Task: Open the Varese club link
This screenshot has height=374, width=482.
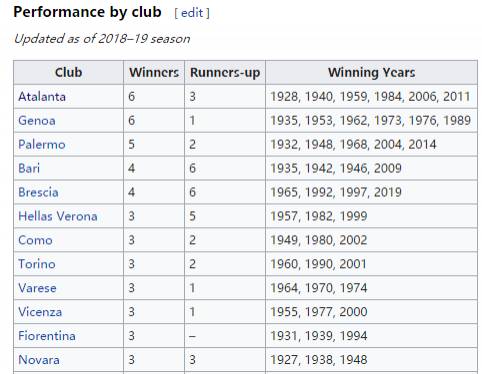Action: [37, 288]
